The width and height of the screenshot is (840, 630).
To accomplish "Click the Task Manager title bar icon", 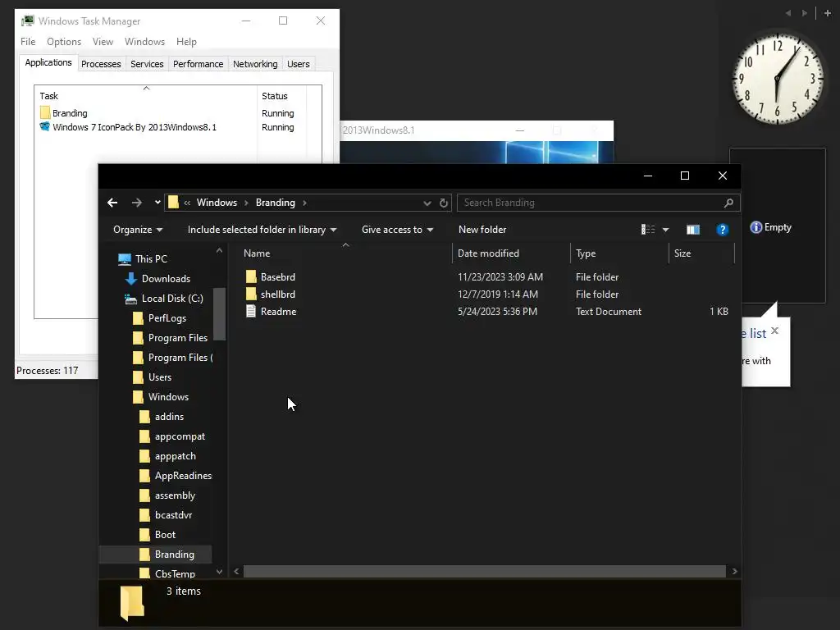I will click(27, 21).
